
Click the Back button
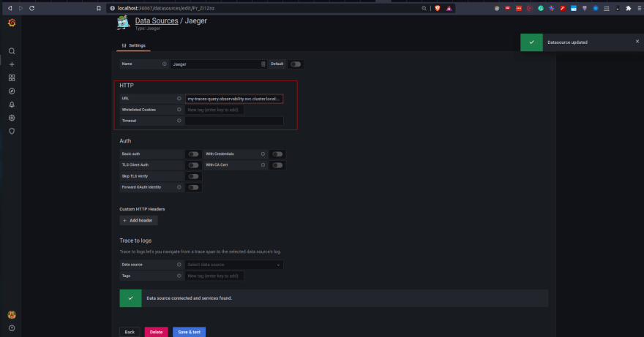130,332
